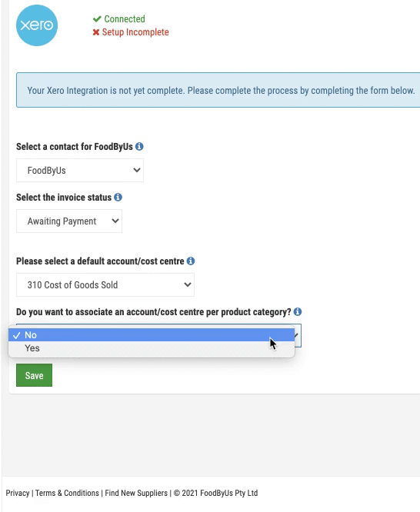Choose the No option in the list
The width and height of the screenshot is (420, 512).
pos(152,335)
